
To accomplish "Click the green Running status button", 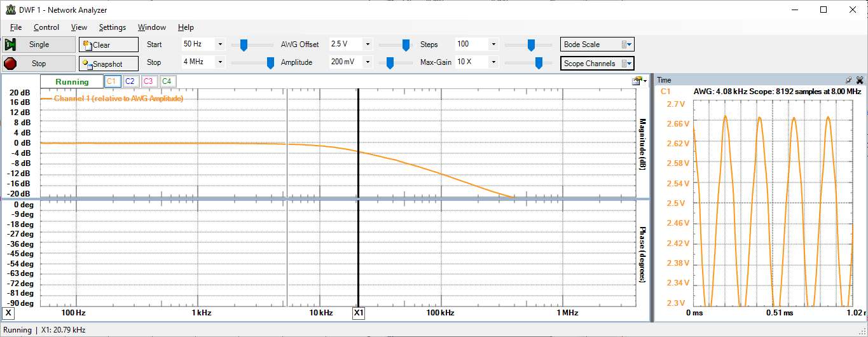I will (x=72, y=82).
